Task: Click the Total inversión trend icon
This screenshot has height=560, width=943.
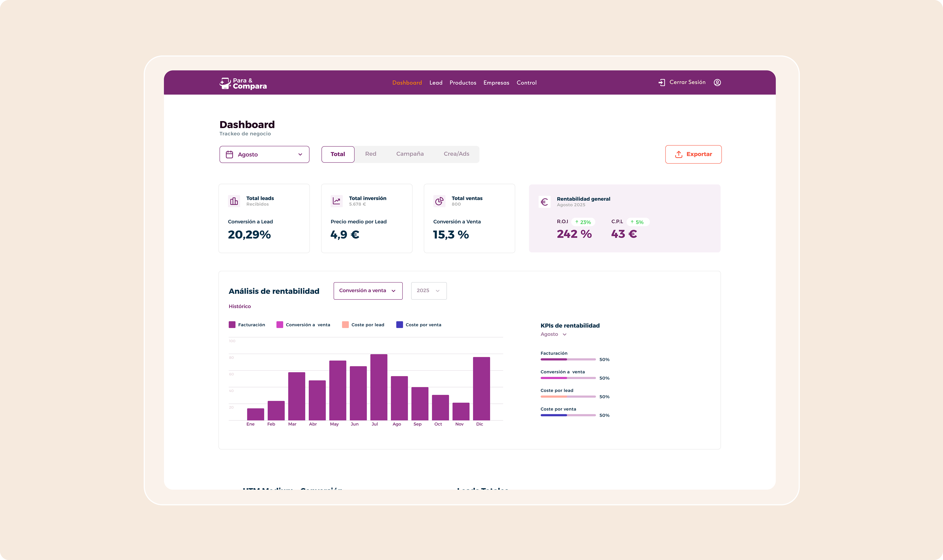Action: tap(336, 201)
